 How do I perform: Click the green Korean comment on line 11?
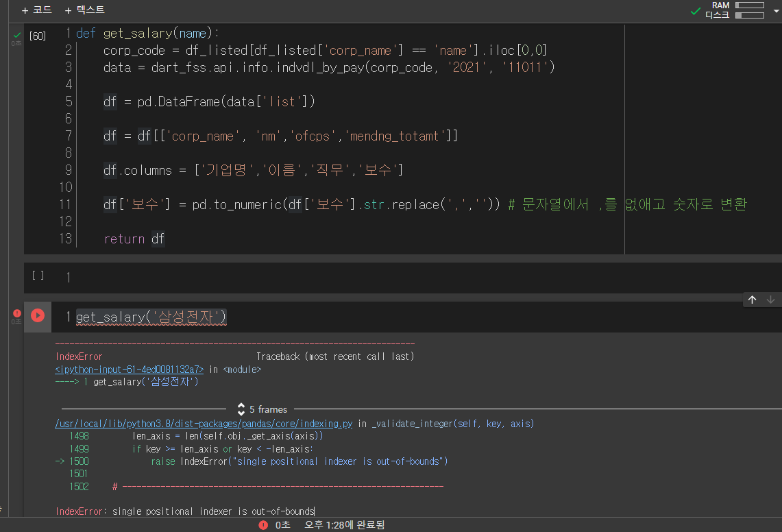(627, 204)
